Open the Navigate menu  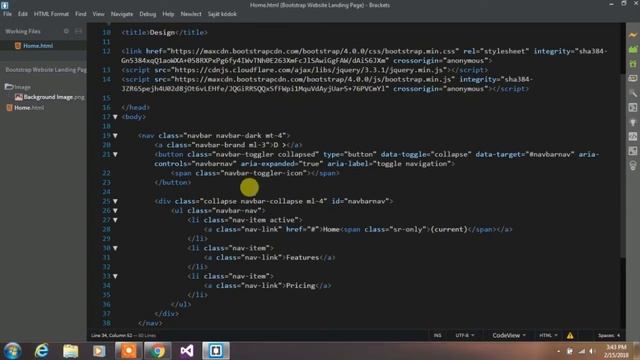122,14
